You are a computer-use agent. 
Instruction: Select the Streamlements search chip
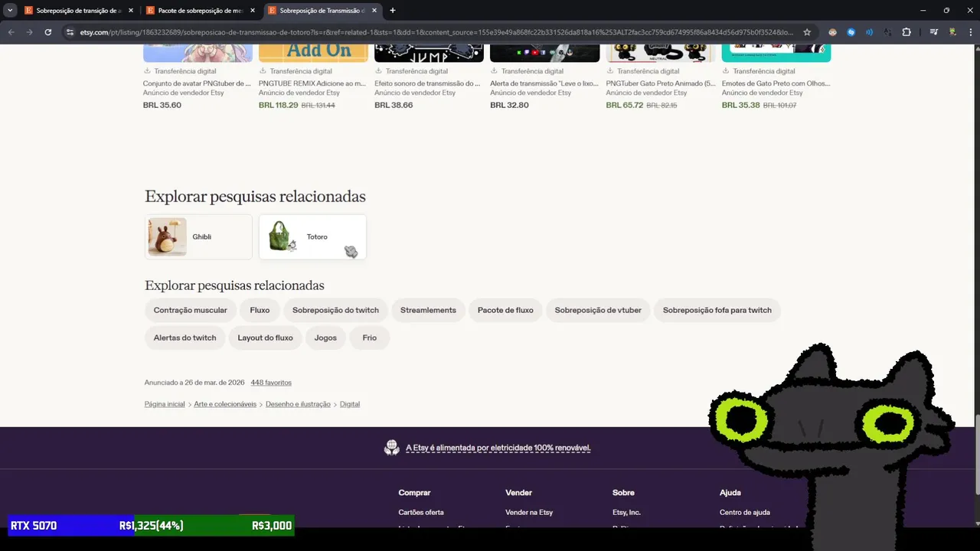pyautogui.click(x=428, y=310)
